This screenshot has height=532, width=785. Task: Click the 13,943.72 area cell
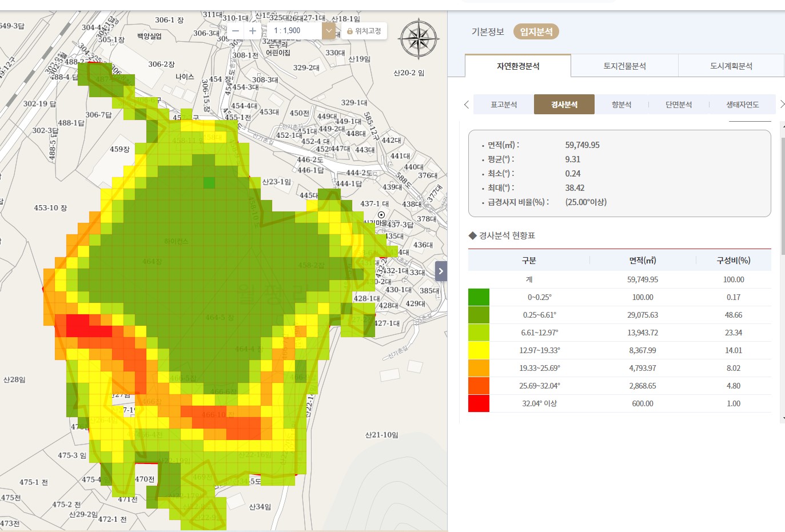pos(643,333)
